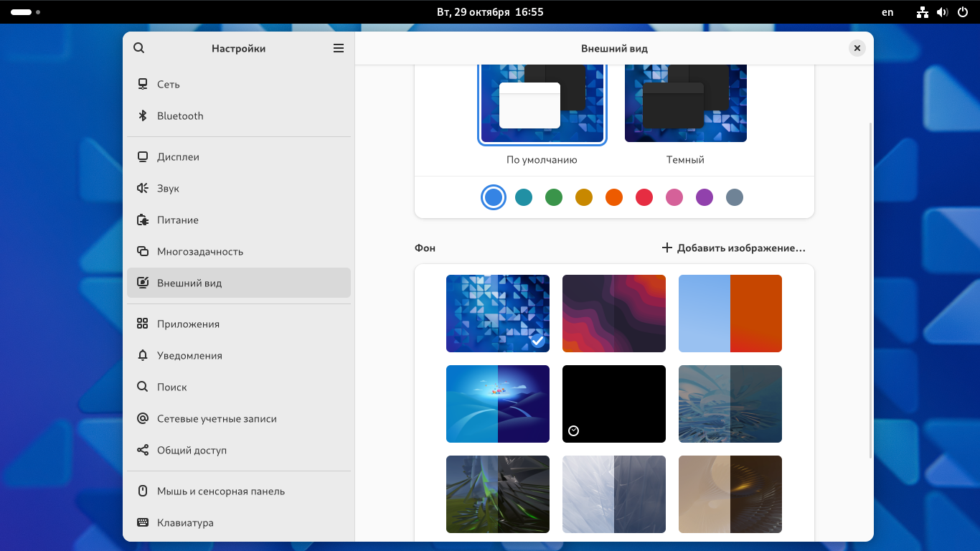Click the search icon in Settings sidebar
Image resolution: width=980 pixels, height=551 pixels.
[139, 48]
